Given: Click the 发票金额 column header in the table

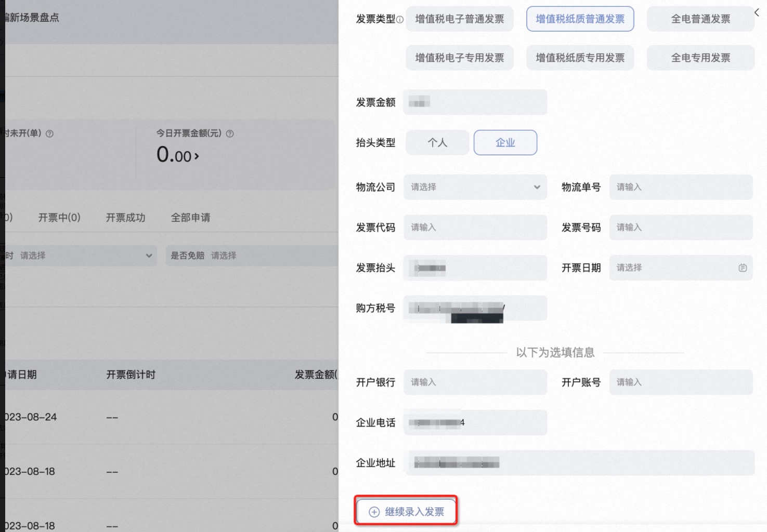Looking at the screenshot, I should point(316,375).
